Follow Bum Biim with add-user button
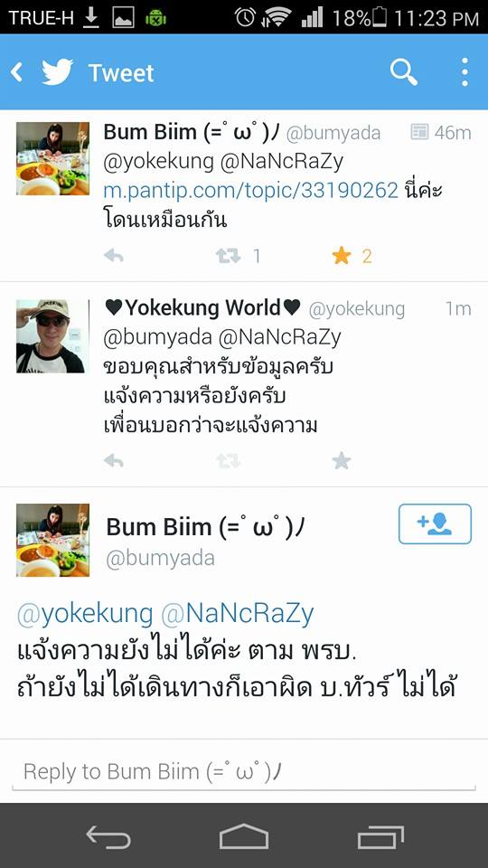488x868 pixels. [x=435, y=524]
